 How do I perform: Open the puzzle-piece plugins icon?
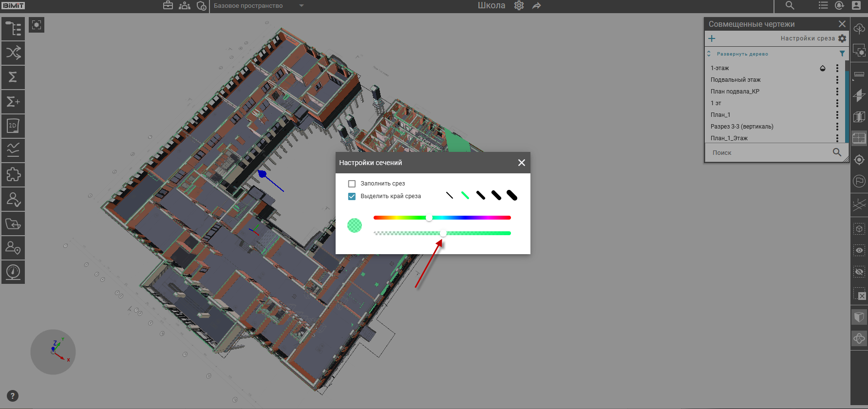click(13, 175)
